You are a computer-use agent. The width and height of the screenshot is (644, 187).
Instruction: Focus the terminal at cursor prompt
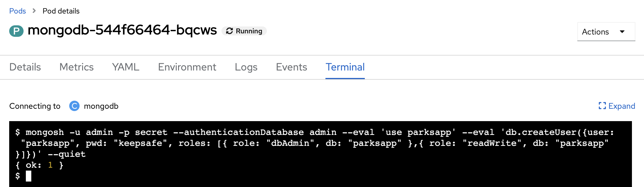pyautogui.click(x=28, y=176)
